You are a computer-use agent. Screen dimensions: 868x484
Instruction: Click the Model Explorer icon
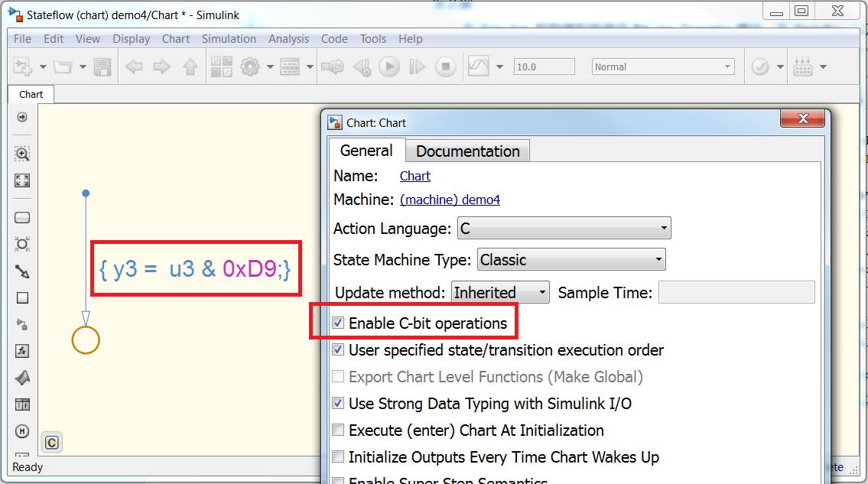point(290,67)
